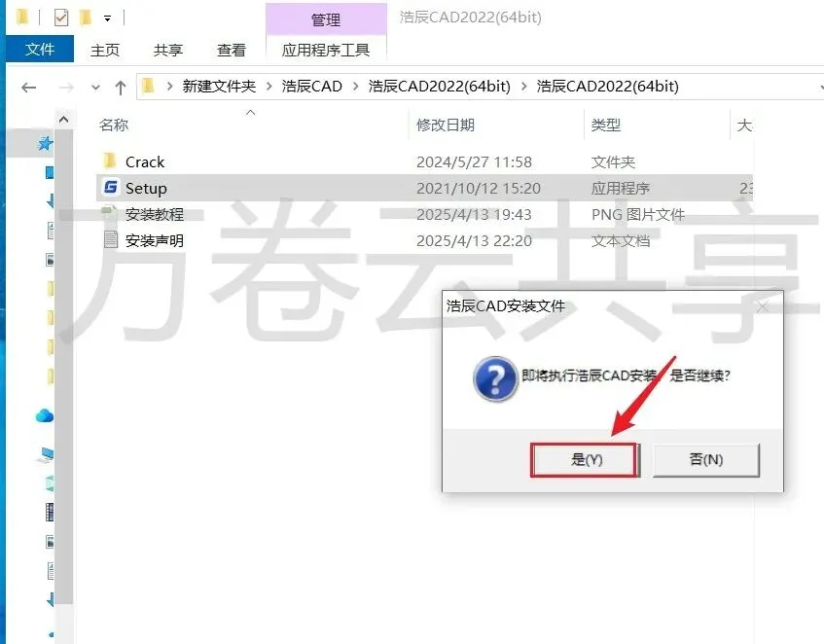
Task: Click the Crack folder name
Action: (145, 162)
